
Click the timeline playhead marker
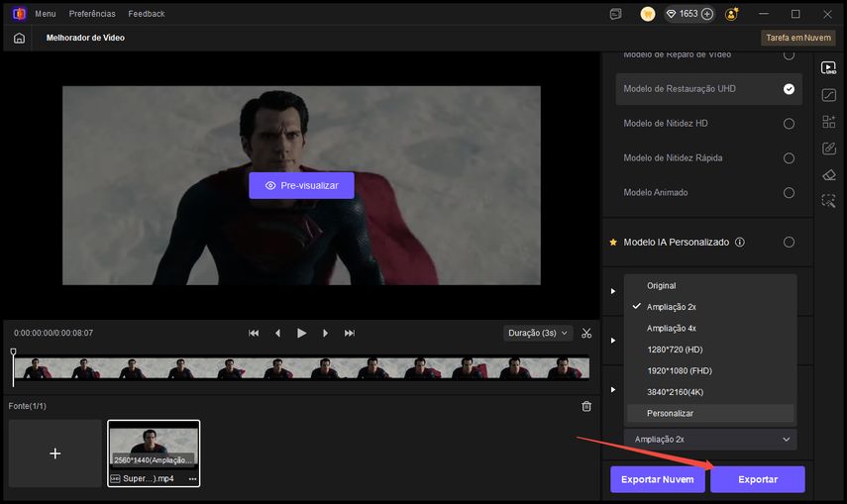coord(14,353)
